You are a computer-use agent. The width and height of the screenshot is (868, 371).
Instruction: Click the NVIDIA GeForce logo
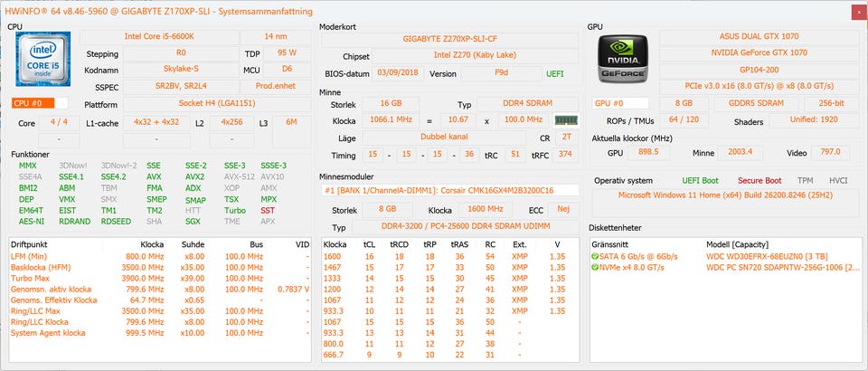pos(621,59)
